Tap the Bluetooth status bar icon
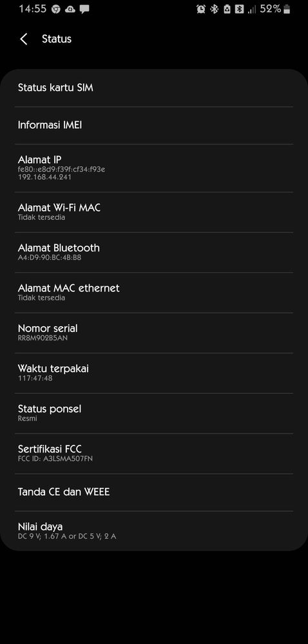Viewport: 308px width, 644px height. (x=215, y=9)
